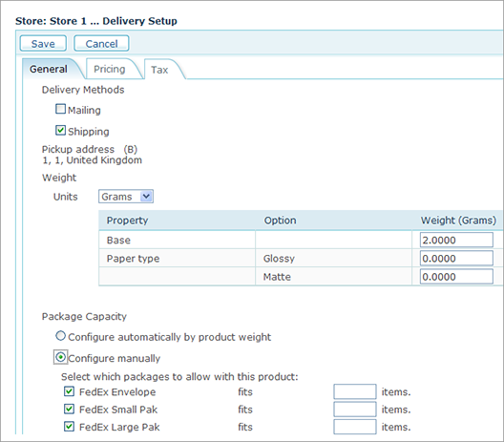Uncheck the Shipping delivery method
Screen dimensions: 504x442
pos(60,130)
